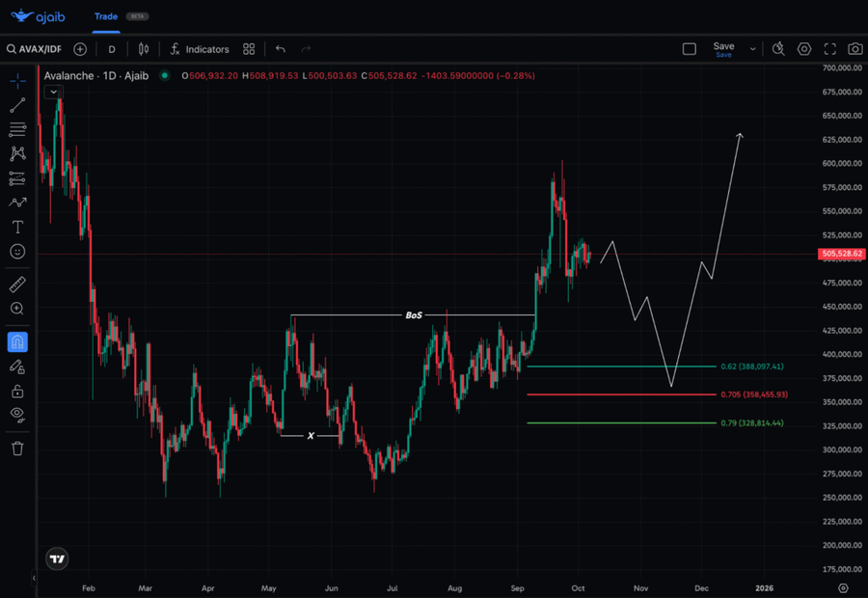Choose the text annotation tool
The image size is (868, 598).
click(x=17, y=228)
